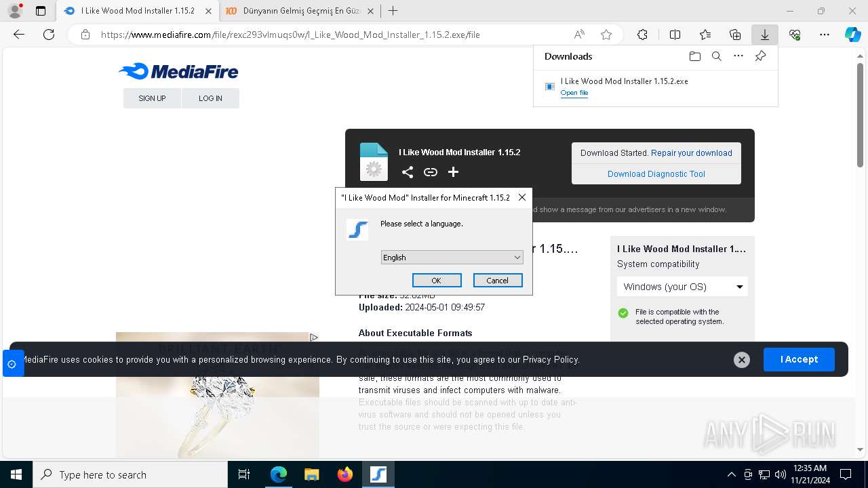Click the address bar URL

coord(290,35)
